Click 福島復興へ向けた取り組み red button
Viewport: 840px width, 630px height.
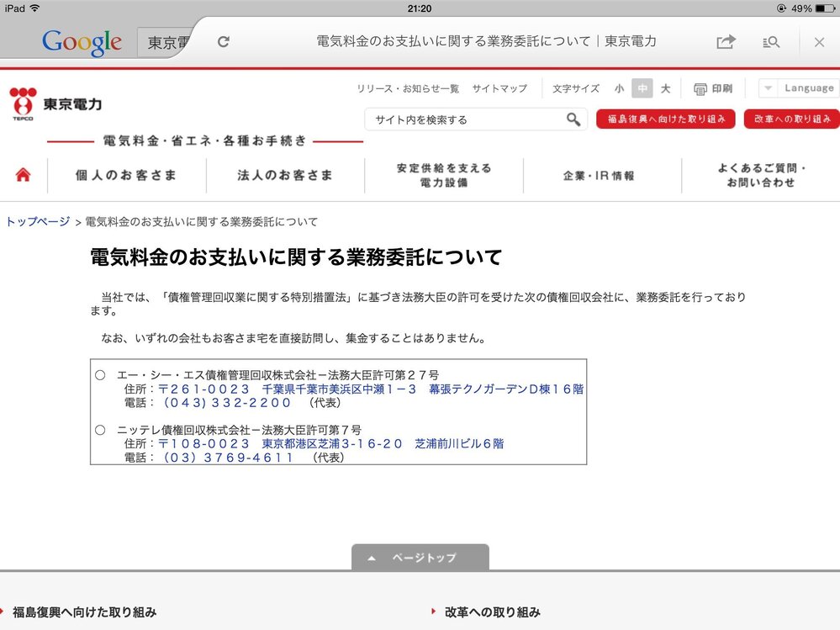pyautogui.click(x=665, y=119)
